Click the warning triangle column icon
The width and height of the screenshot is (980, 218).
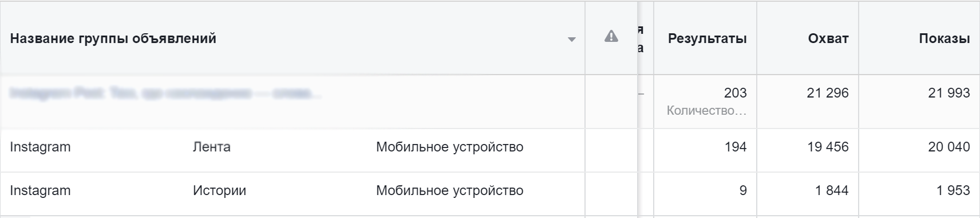[611, 37]
